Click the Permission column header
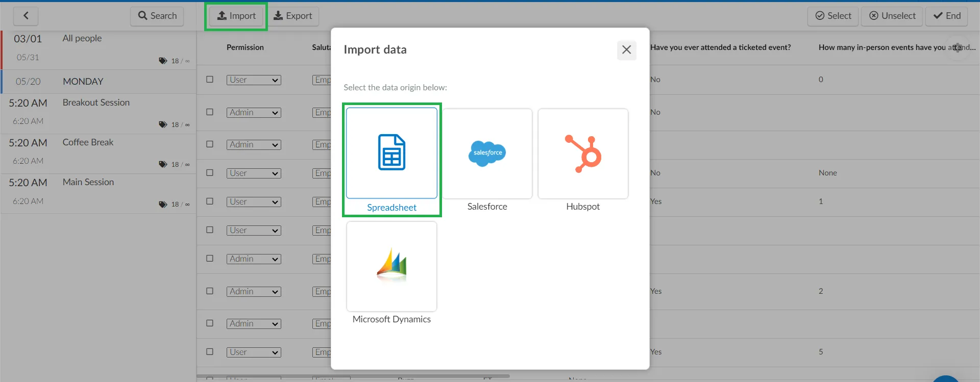The width and height of the screenshot is (980, 382). [x=245, y=47]
